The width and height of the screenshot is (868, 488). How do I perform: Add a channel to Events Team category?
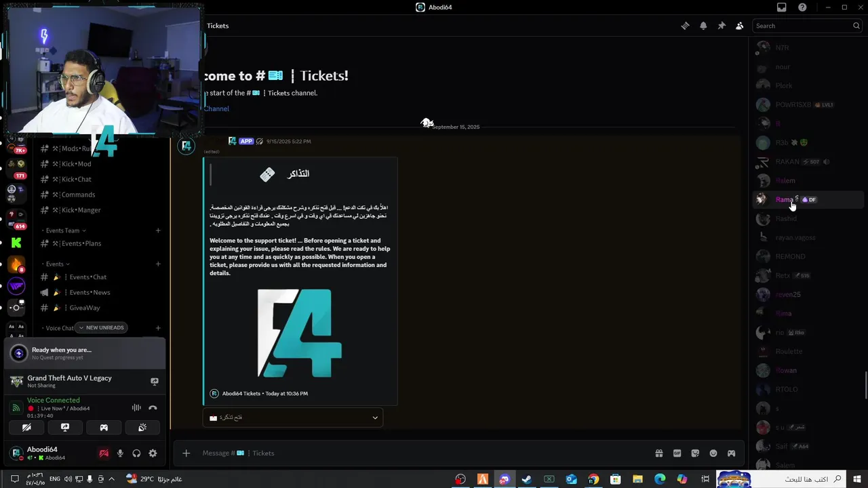(158, 230)
